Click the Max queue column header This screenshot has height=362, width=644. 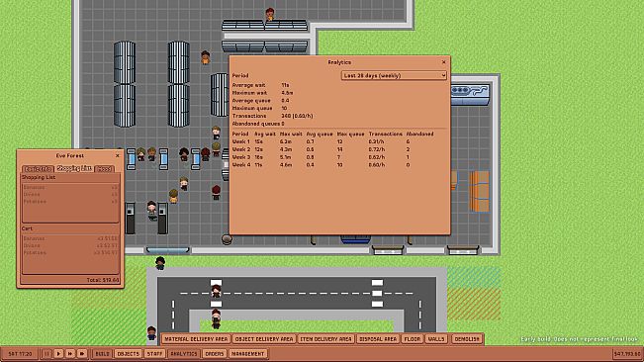[350, 134]
